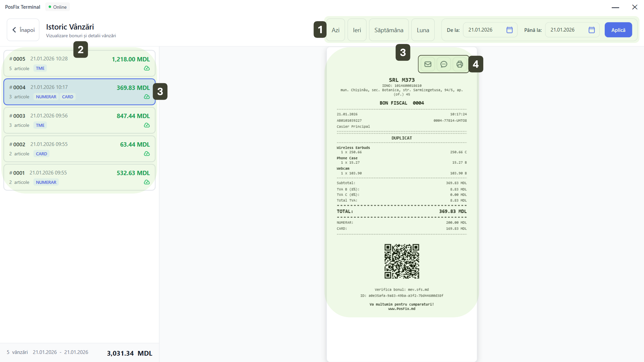The image size is (644, 362).
Task: Select the 'Azi' period filter
Action: [x=335, y=30]
